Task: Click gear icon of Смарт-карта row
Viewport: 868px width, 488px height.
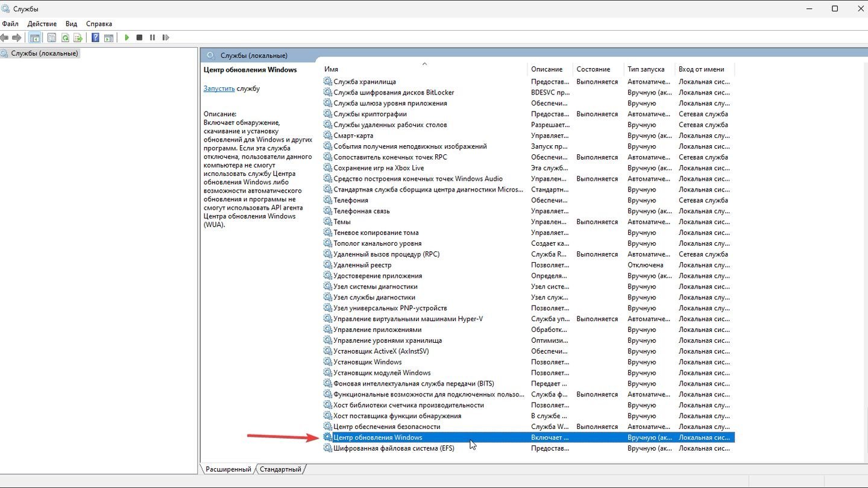Action: 328,136
